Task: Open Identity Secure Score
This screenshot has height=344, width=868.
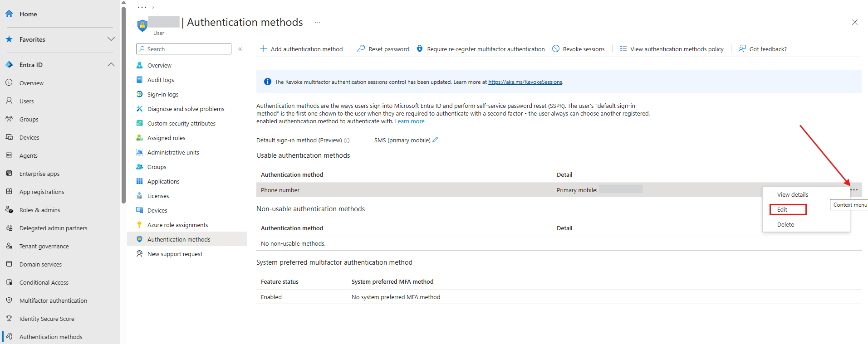Action: 47,319
